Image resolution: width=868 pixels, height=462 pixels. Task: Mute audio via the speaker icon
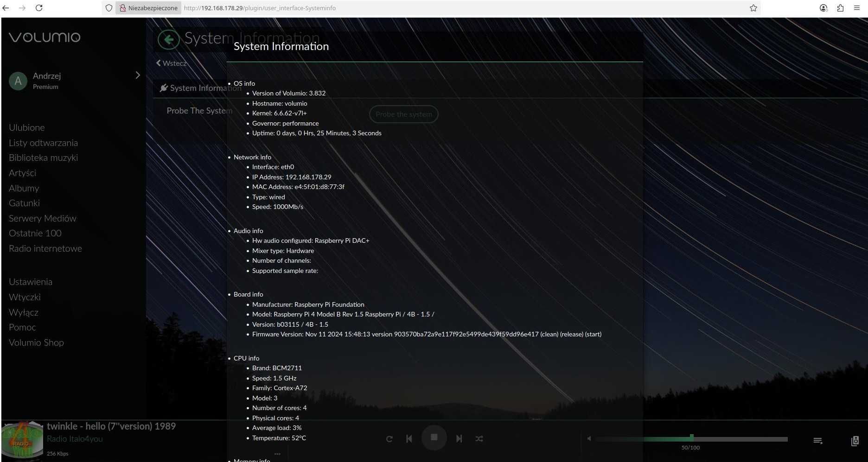pos(589,438)
